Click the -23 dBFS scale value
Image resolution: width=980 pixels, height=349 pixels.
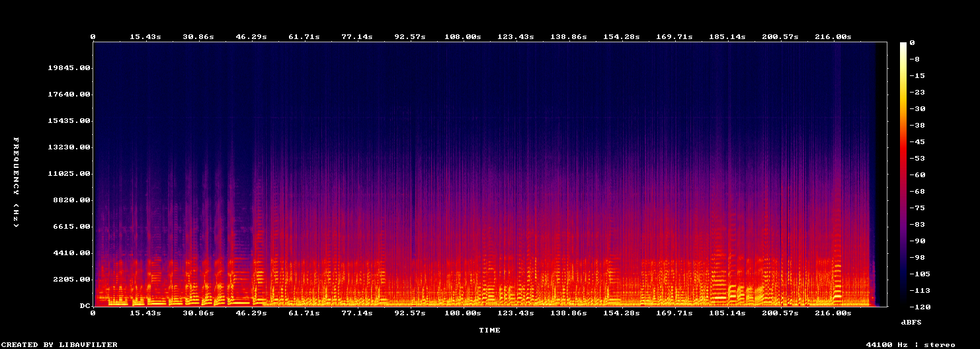point(917,93)
